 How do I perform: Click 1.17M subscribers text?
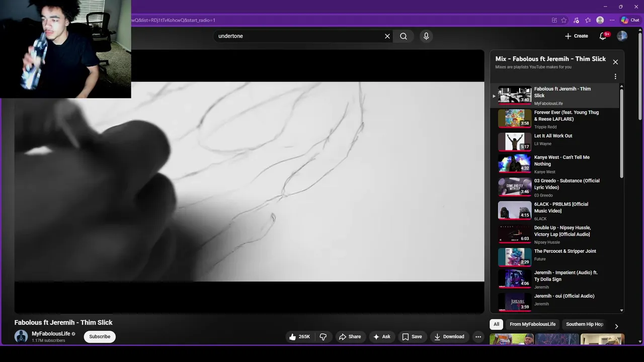point(48,341)
